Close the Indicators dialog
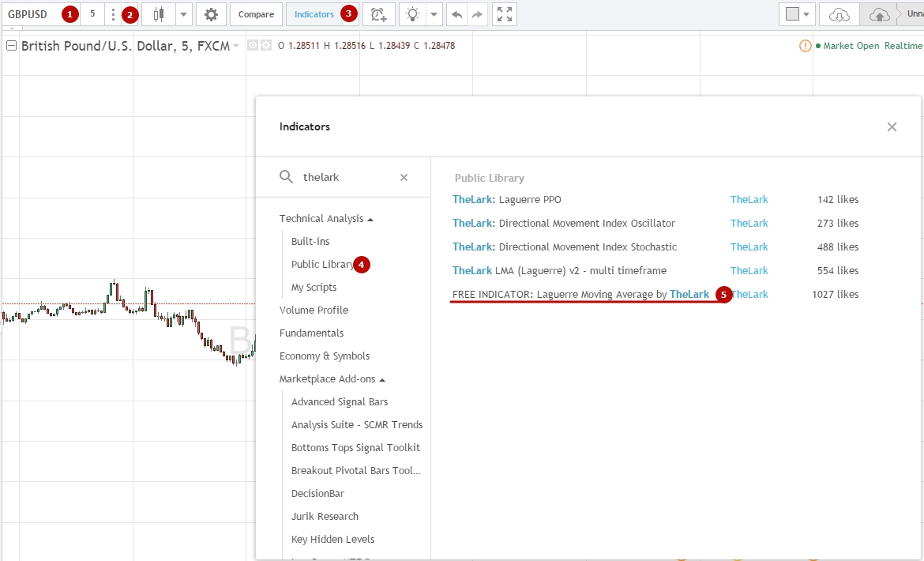The image size is (924, 561). click(x=892, y=126)
